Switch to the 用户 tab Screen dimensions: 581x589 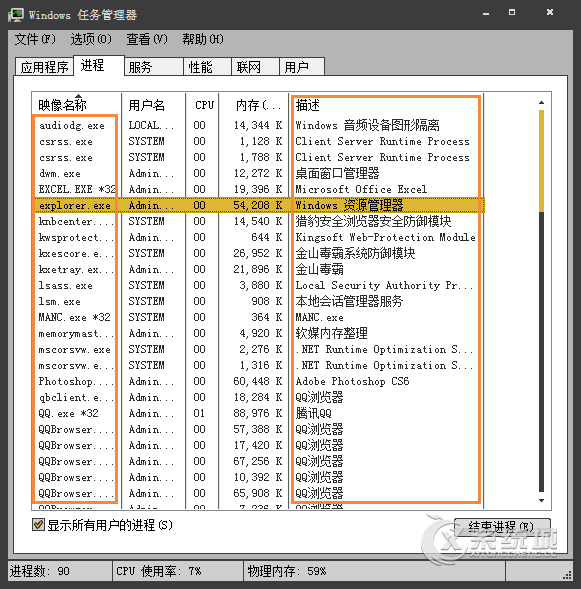click(x=302, y=67)
